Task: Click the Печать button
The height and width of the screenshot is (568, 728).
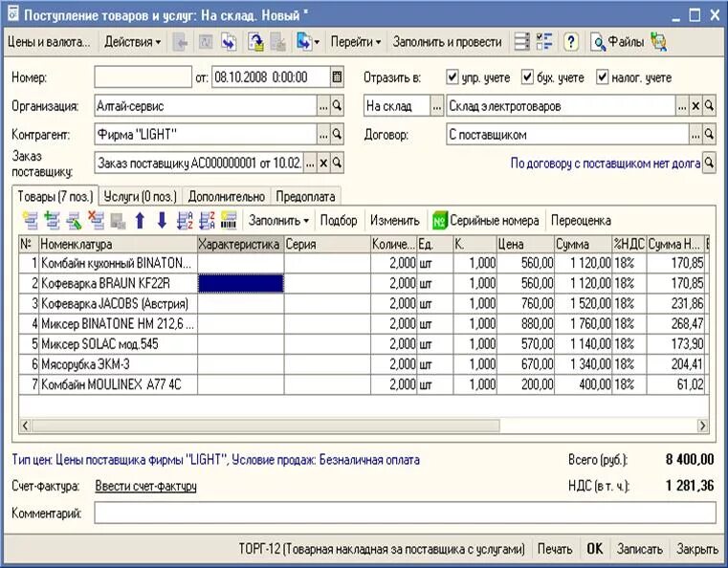Action: coord(554,549)
